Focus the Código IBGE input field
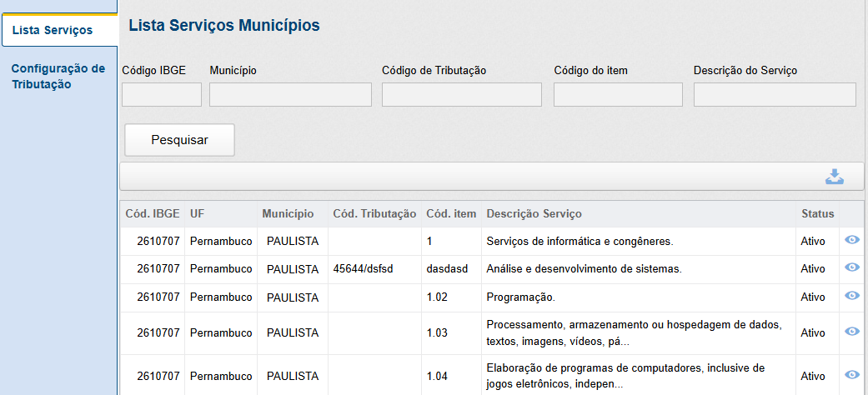 162,95
